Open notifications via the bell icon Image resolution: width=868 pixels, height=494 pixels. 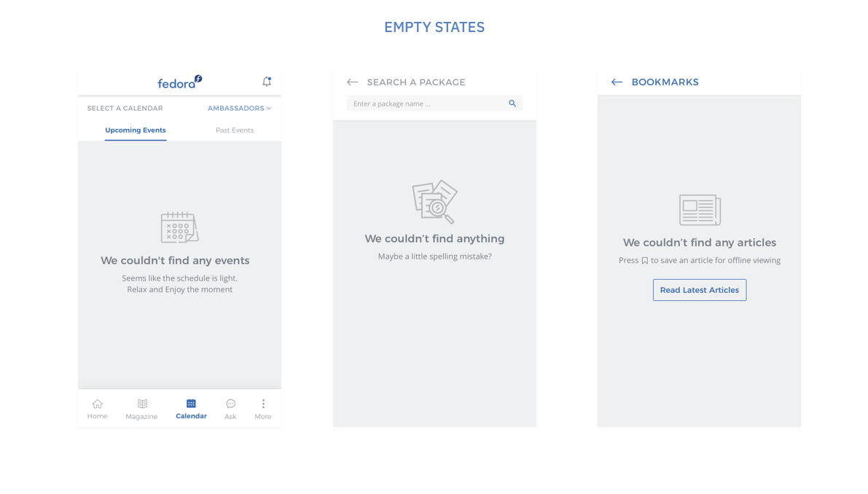(x=266, y=82)
